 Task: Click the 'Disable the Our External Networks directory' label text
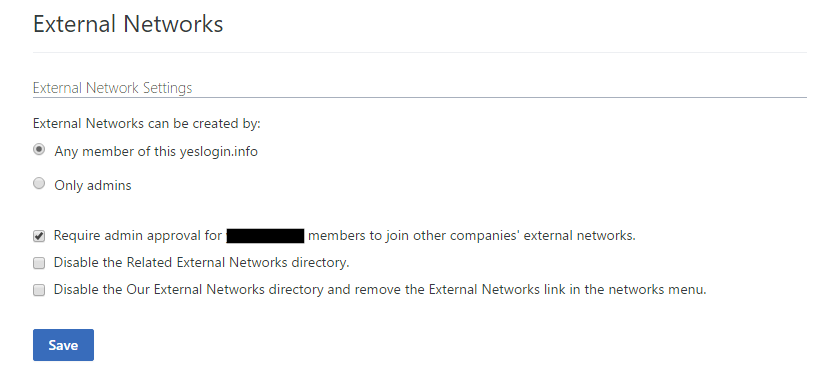click(188, 289)
